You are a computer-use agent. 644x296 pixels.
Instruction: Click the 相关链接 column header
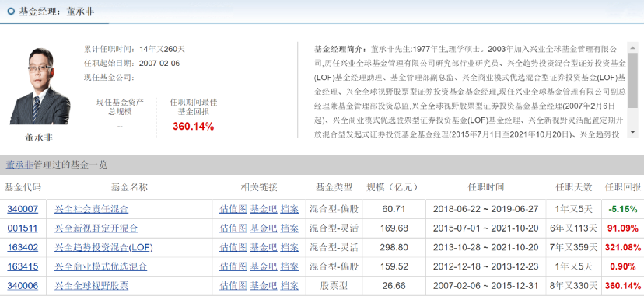259,187
